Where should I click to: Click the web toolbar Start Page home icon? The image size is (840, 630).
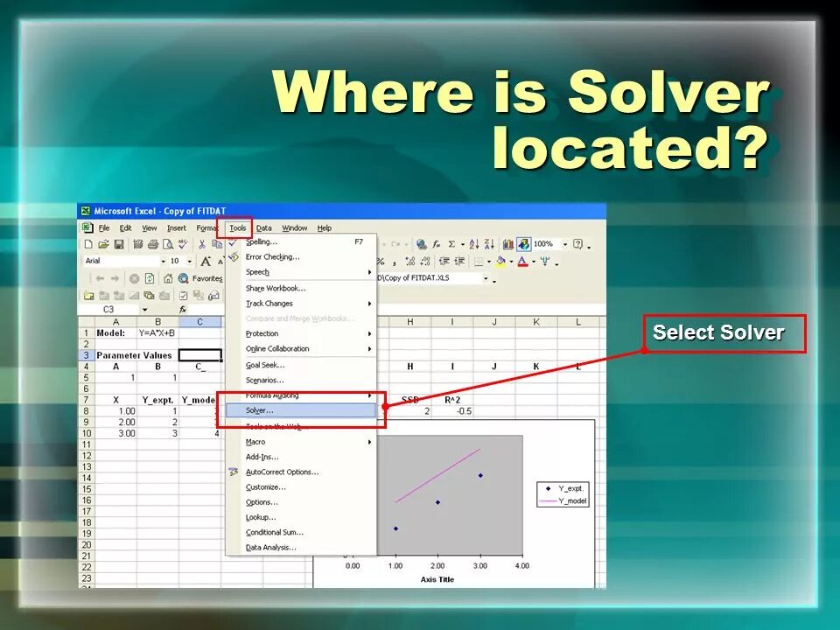tap(168, 278)
